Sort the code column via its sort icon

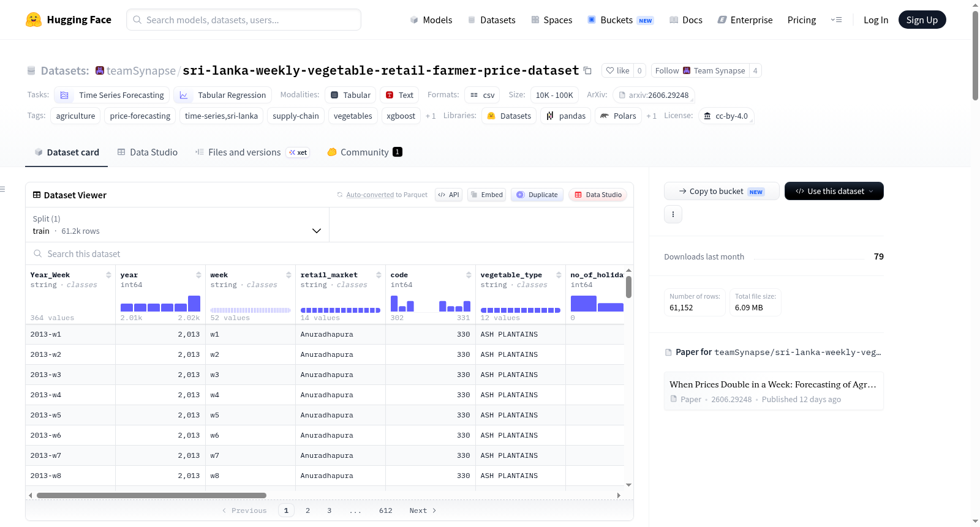pyautogui.click(x=469, y=275)
